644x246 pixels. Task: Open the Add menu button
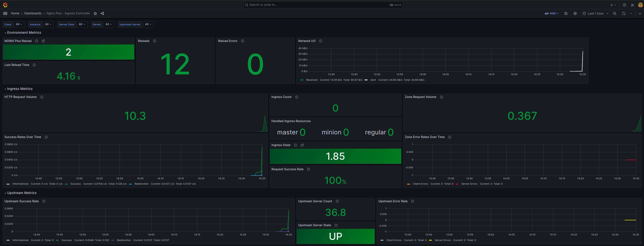point(552,13)
